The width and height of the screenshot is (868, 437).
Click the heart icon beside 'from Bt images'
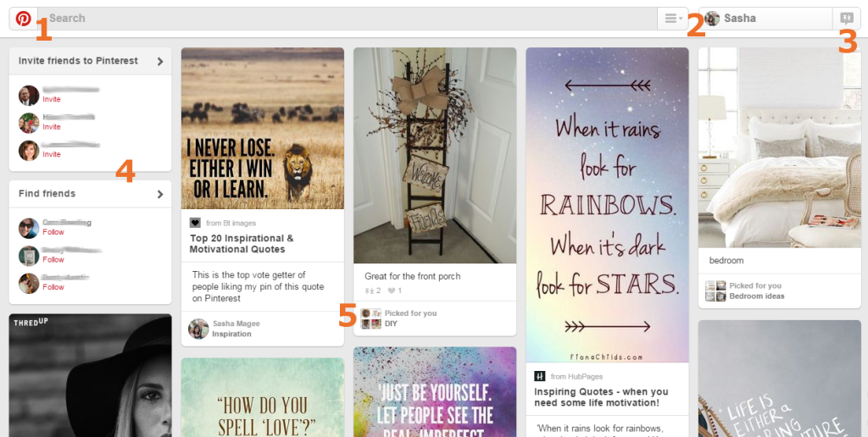click(195, 223)
